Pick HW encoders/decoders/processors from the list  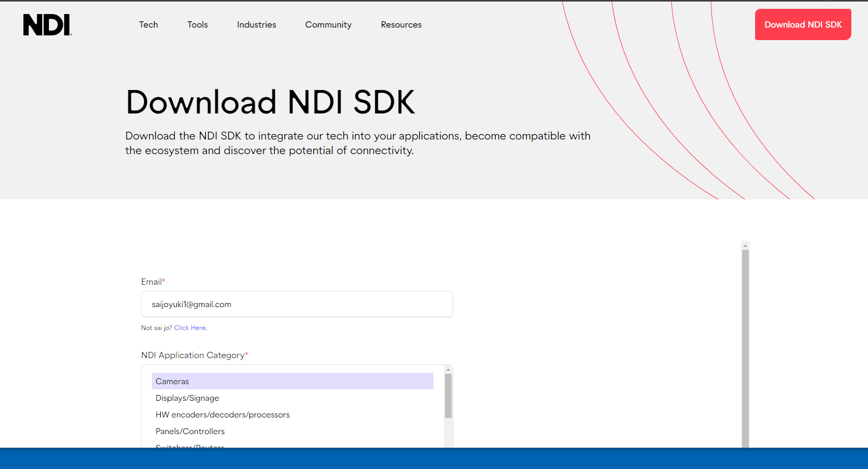[223, 415]
